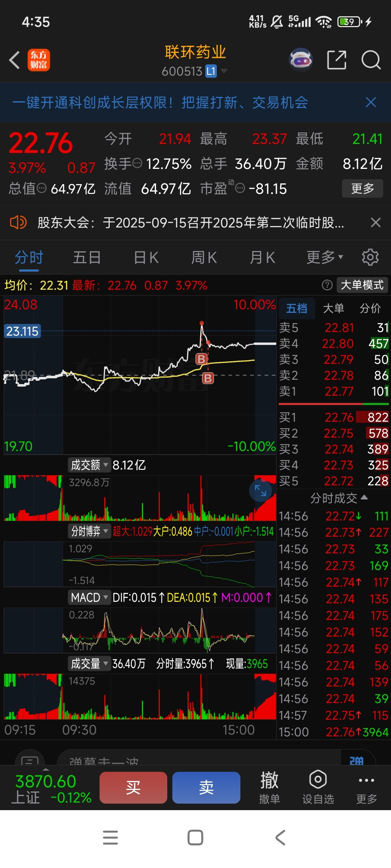This screenshot has width=391, height=868.
Task: Dismiss the 股东大会 announcement
Action: pos(376,222)
